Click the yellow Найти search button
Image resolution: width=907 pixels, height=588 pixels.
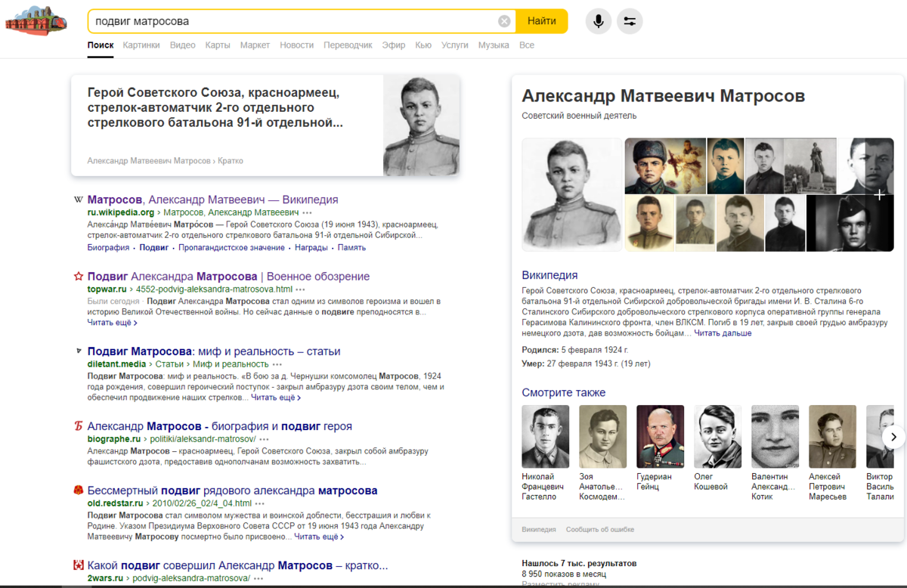[x=542, y=21]
